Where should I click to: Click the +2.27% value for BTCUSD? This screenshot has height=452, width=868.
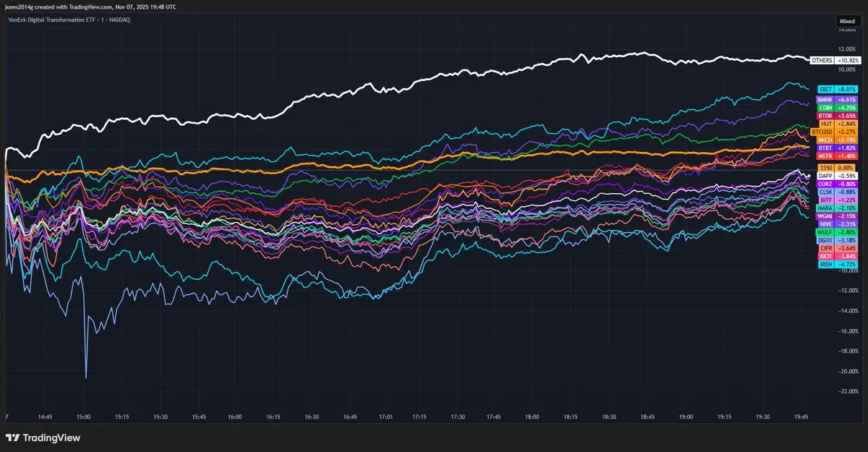tap(846, 132)
